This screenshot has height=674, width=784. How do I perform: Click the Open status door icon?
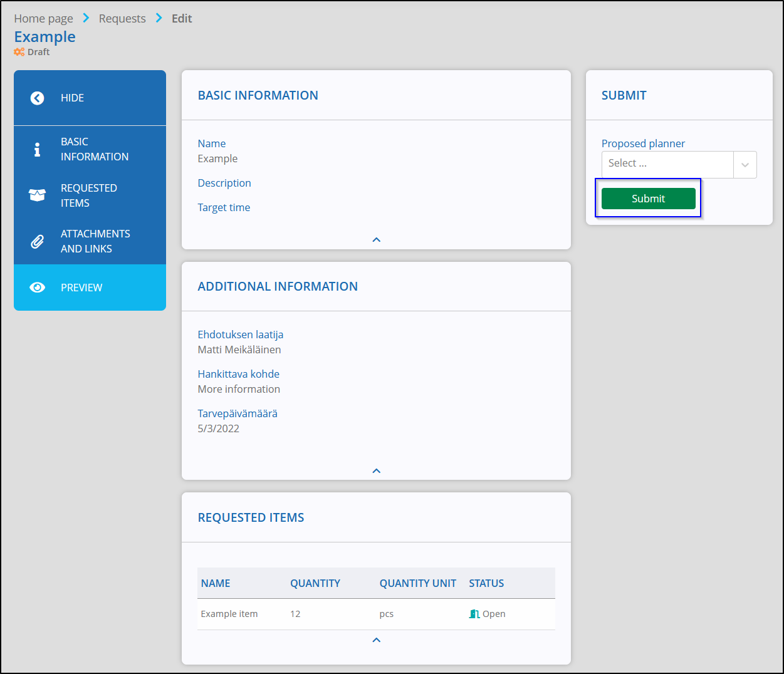[474, 614]
